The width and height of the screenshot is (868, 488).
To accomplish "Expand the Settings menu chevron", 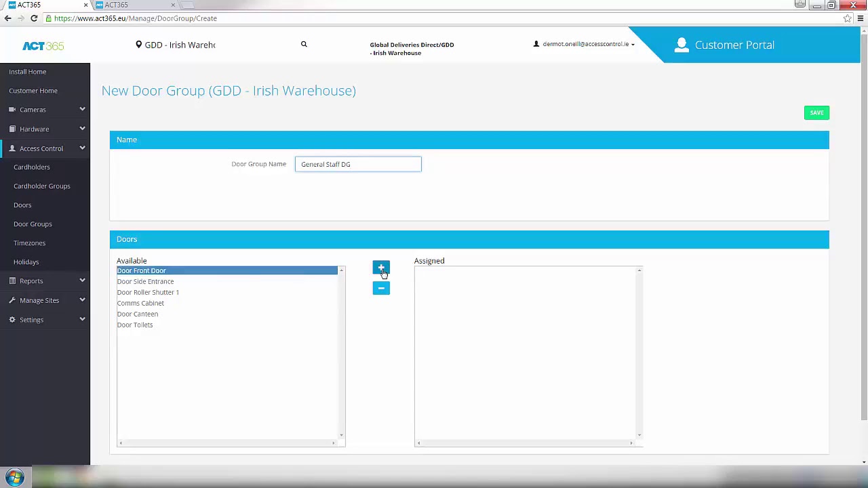I will click(x=82, y=319).
